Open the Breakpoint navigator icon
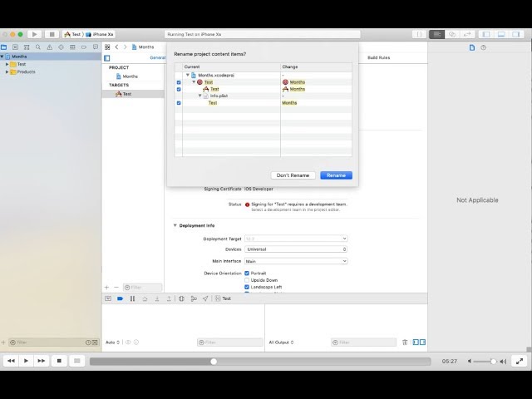The height and width of the screenshot is (399, 532). (x=84, y=47)
